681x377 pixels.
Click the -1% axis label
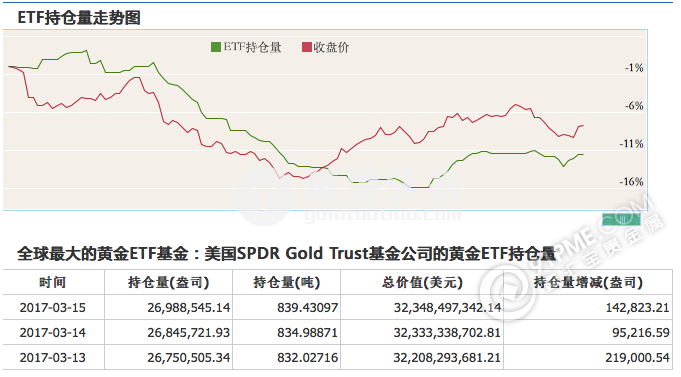[634, 68]
